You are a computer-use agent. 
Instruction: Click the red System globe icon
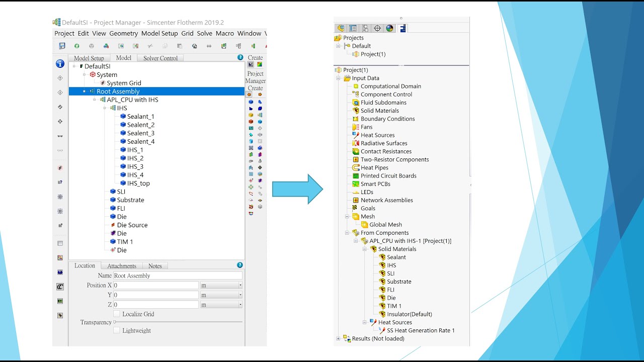pos(93,74)
